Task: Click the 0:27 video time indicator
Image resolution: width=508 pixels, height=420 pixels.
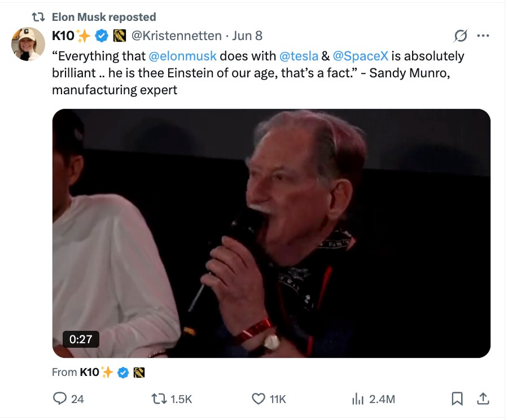Action: [x=80, y=340]
